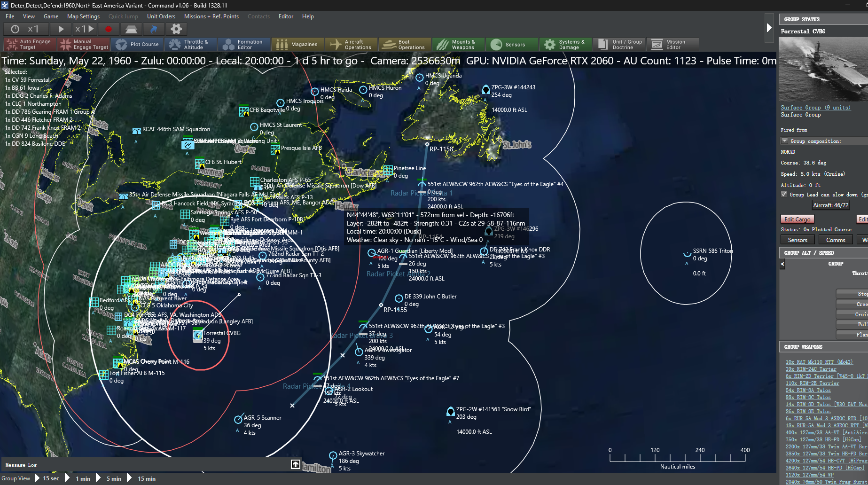Open the Surface Group (9 units) link
Image resolution: width=868 pixels, height=485 pixels.
[x=816, y=108]
